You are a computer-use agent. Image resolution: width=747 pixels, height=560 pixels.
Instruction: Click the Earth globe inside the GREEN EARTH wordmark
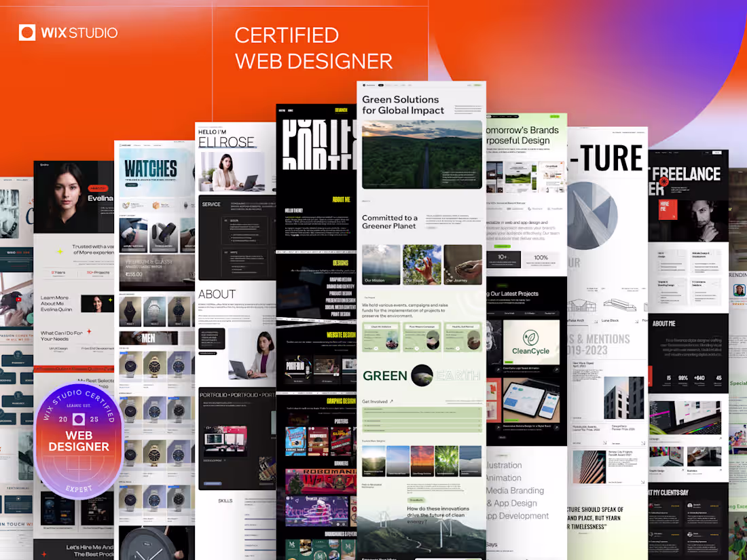pos(421,375)
